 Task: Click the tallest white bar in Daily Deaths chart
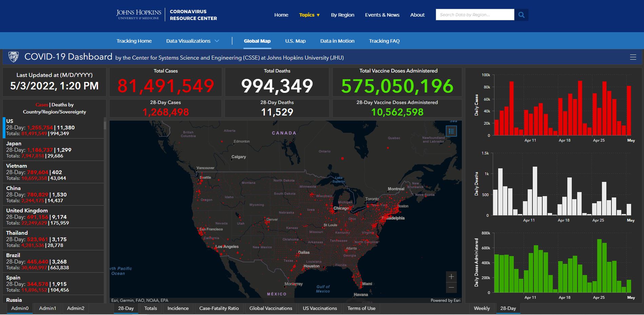tap(535, 191)
